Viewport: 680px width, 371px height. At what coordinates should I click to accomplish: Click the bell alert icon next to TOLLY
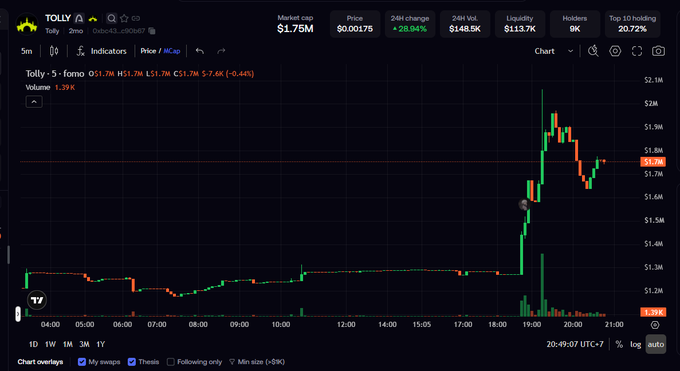[78, 18]
